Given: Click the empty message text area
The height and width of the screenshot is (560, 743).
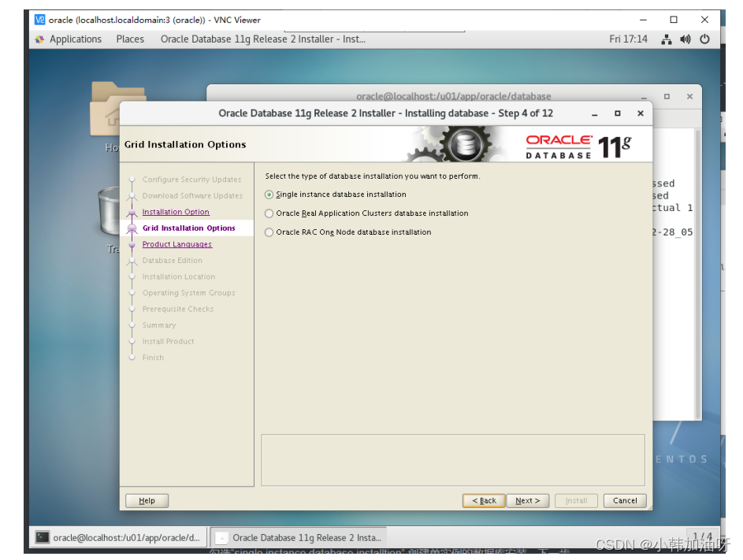Looking at the screenshot, I should (453, 460).
